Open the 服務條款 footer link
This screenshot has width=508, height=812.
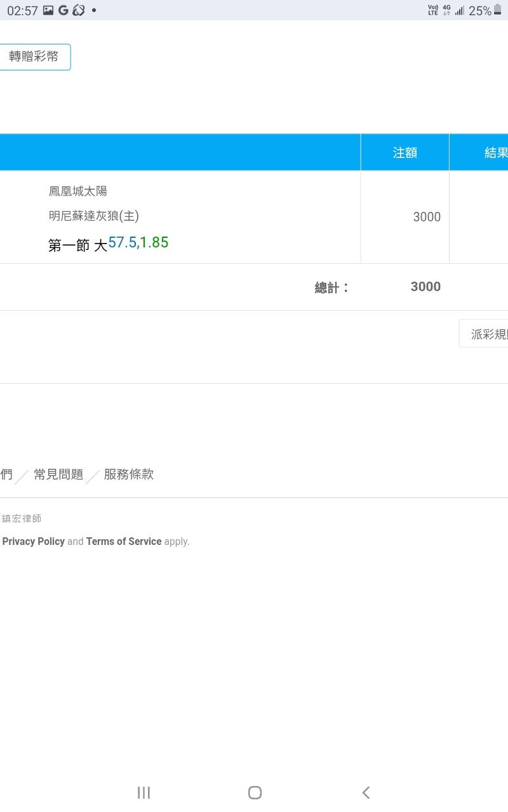point(129,475)
